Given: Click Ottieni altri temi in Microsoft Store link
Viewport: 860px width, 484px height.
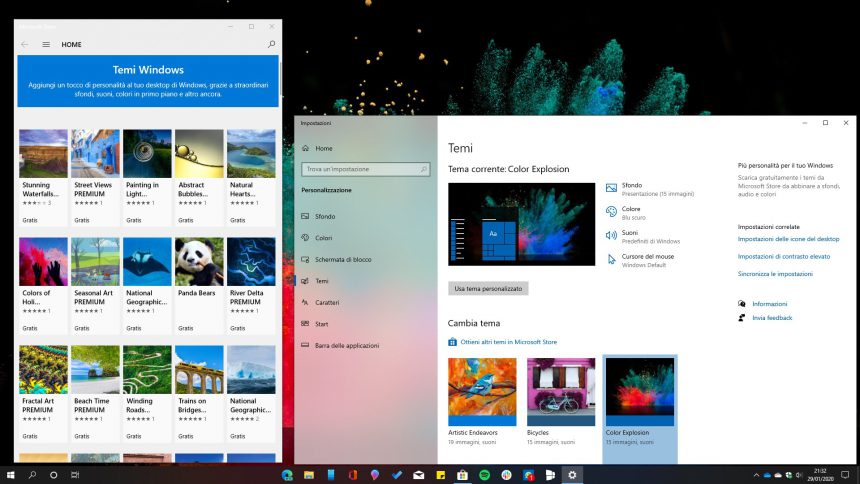Looking at the screenshot, I should click(508, 342).
